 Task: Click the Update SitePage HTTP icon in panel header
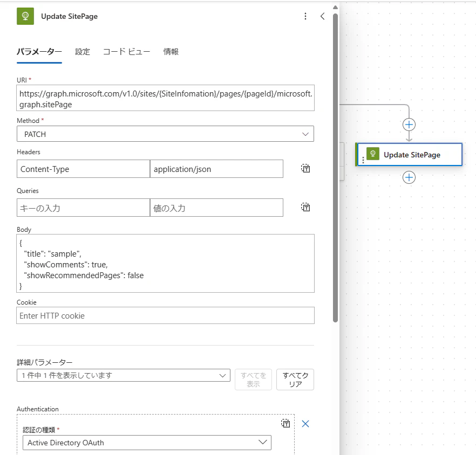[25, 16]
